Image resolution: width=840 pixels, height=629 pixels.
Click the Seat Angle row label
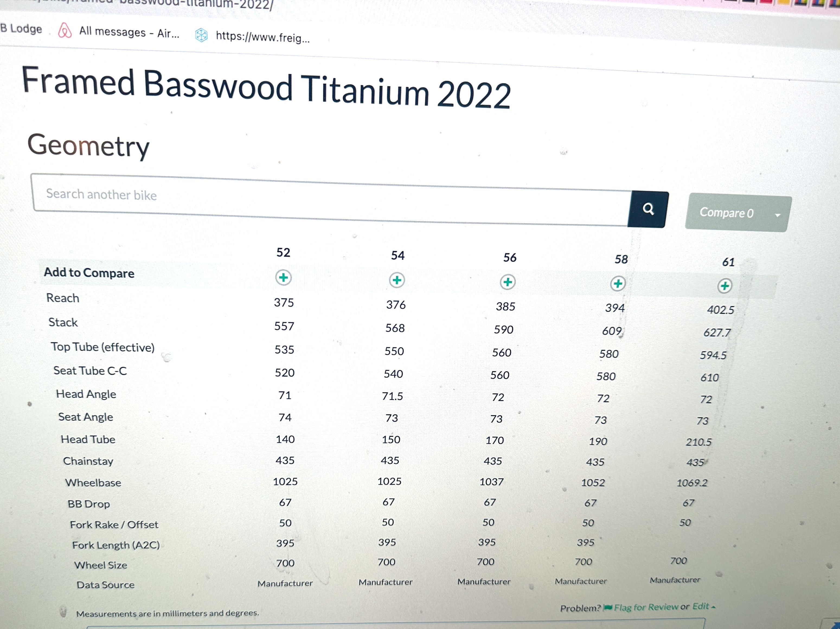tap(85, 417)
